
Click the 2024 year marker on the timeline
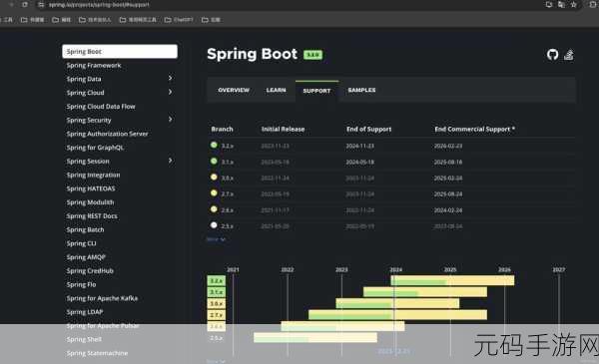[396, 269]
